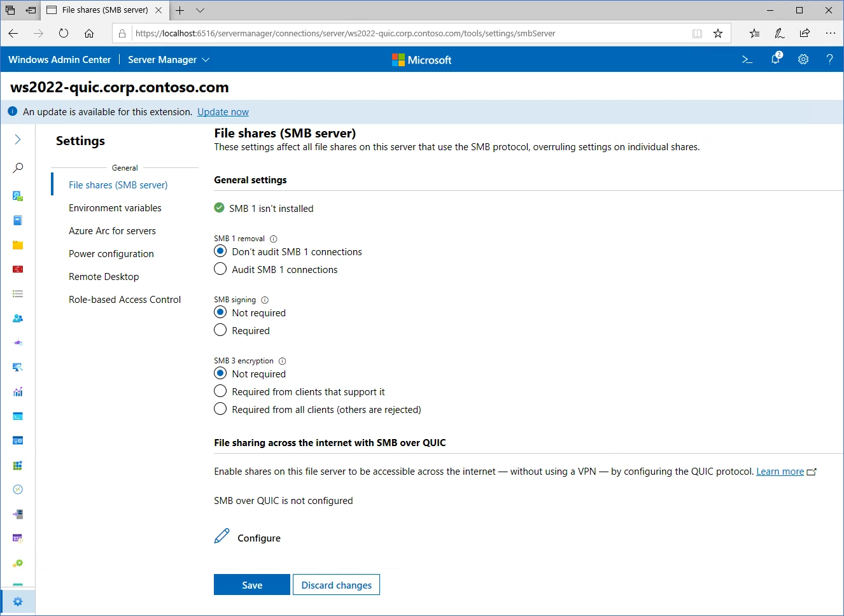Go to Remote Desktop settings
This screenshot has width=844, height=616.
[x=104, y=277]
